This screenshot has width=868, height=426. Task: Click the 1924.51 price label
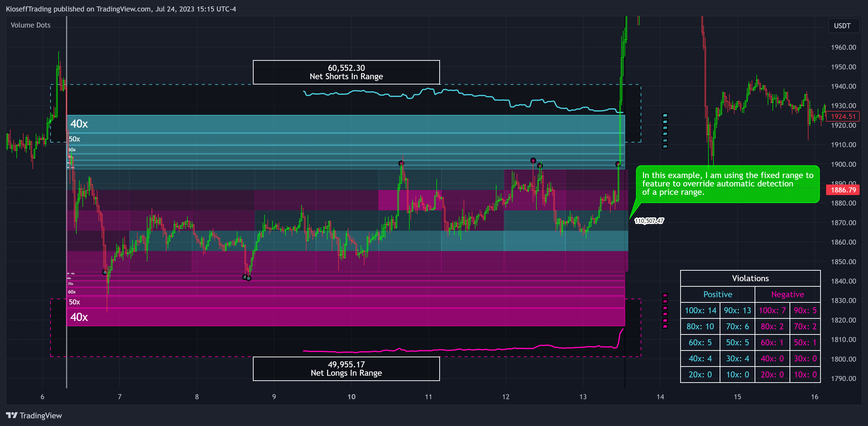point(843,117)
